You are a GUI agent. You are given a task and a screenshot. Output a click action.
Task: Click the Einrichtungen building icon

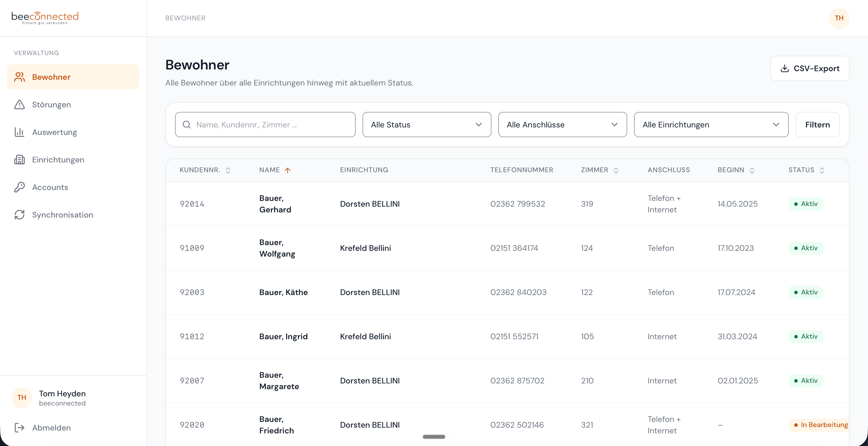coord(20,160)
